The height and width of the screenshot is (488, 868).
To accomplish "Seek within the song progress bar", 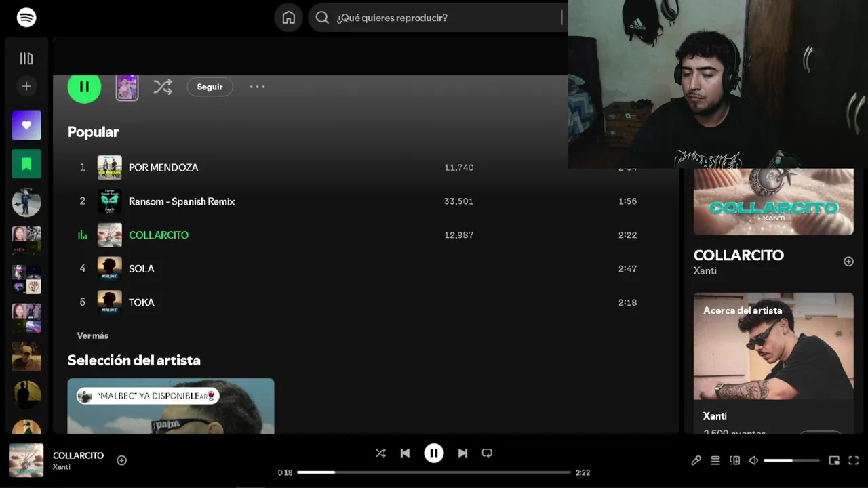I will pyautogui.click(x=434, y=472).
